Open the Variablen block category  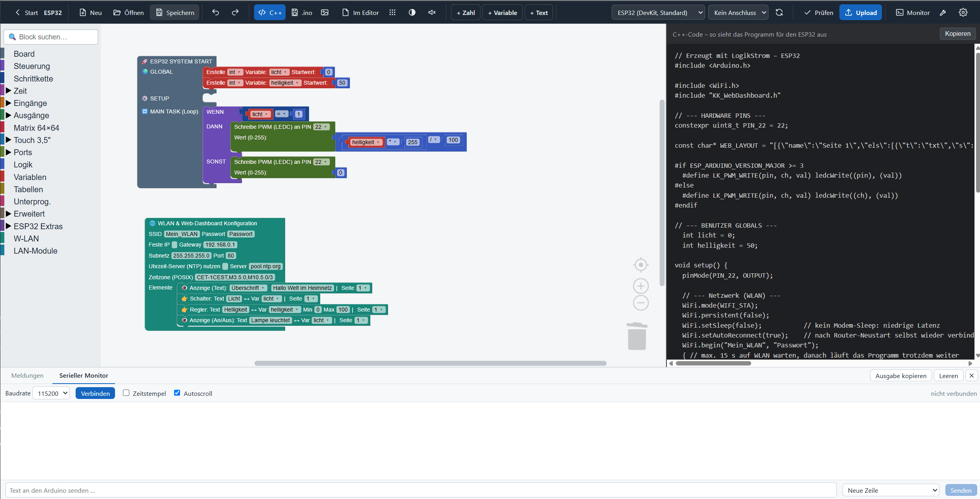click(x=30, y=177)
